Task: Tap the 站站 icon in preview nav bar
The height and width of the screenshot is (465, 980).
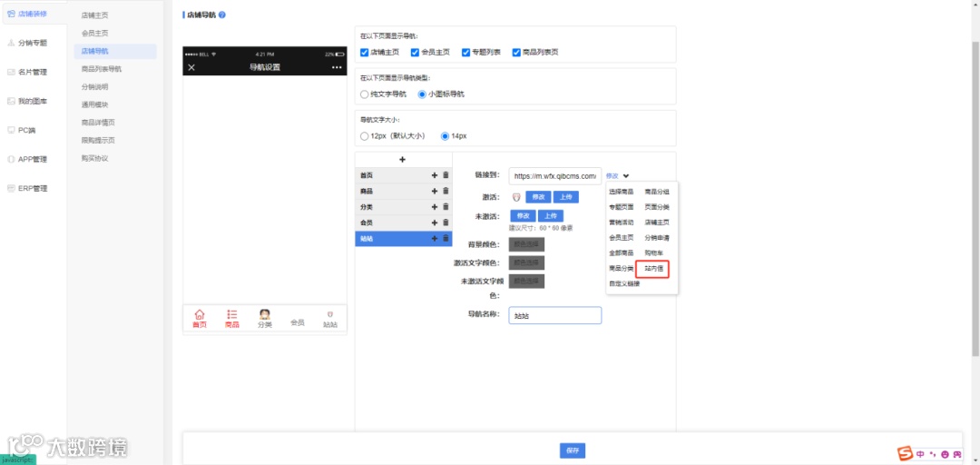Action: tap(330, 315)
